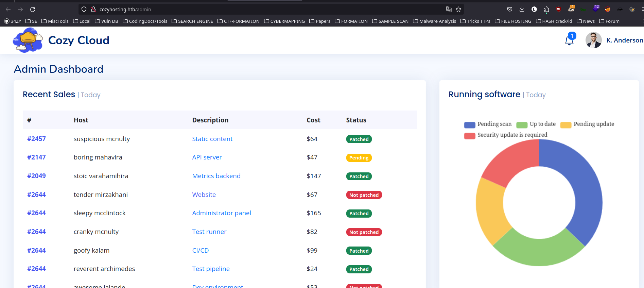The height and width of the screenshot is (288, 644).
Task: Open the uBlock Origin extension icon
Action: coord(559,10)
